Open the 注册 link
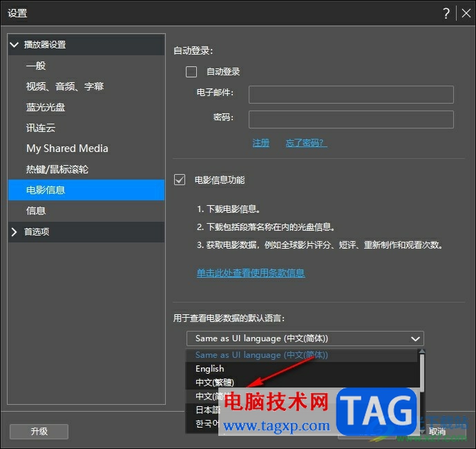This screenshot has width=476, height=449. pos(260,143)
